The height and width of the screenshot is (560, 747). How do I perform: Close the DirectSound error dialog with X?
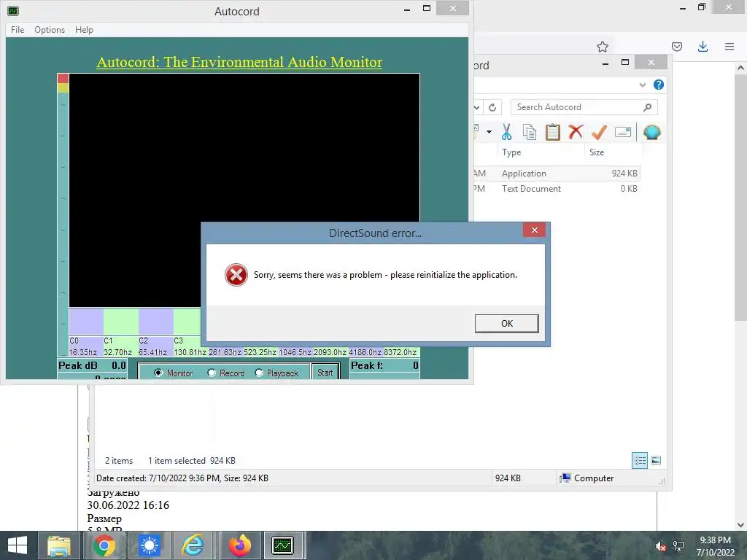(534, 230)
